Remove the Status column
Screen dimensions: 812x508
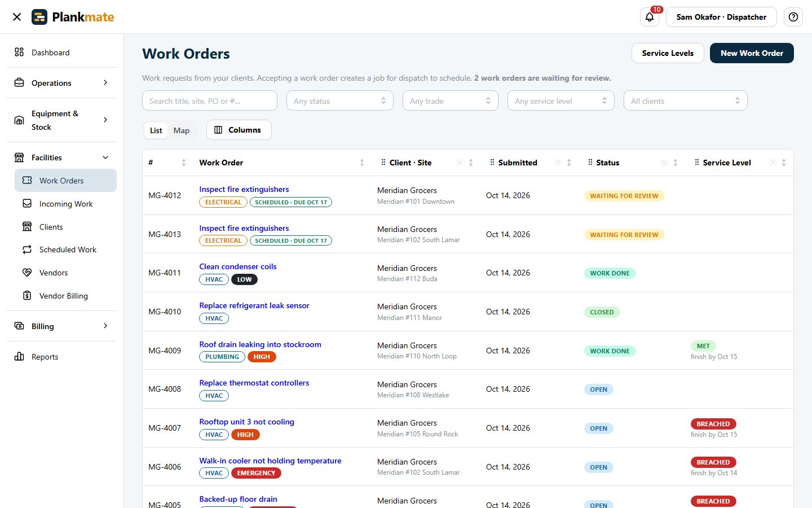[x=664, y=163]
